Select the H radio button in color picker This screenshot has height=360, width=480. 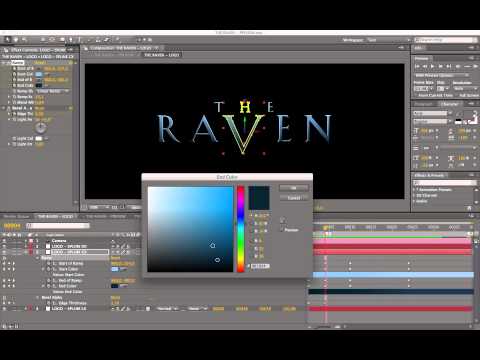point(251,216)
